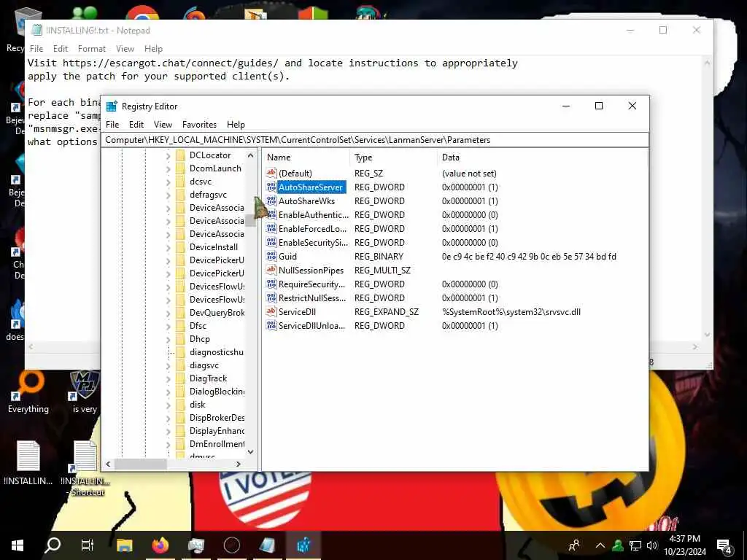The height and width of the screenshot is (560, 747).
Task: Expand the defragsvc key
Action: pyautogui.click(x=169, y=195)
